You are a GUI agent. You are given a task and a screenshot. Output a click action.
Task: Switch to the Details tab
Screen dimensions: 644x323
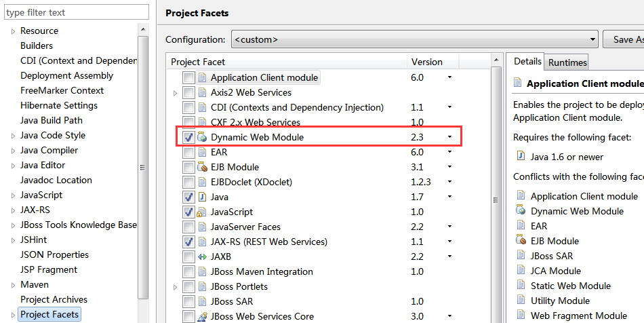point(527,61)
